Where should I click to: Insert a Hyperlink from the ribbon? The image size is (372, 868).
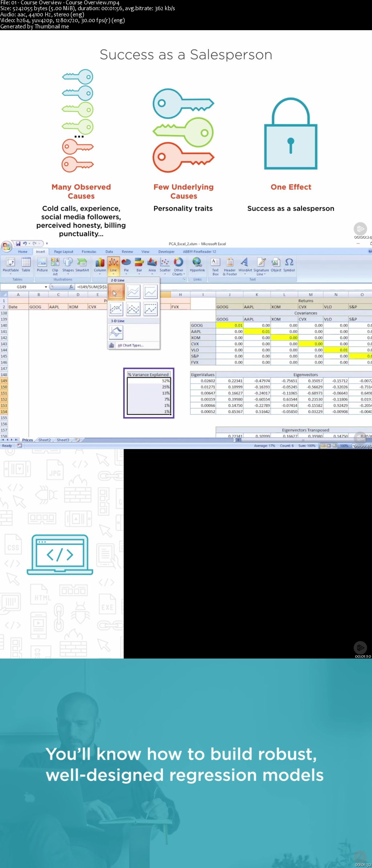pyautogui.click(x=197, y=265)
